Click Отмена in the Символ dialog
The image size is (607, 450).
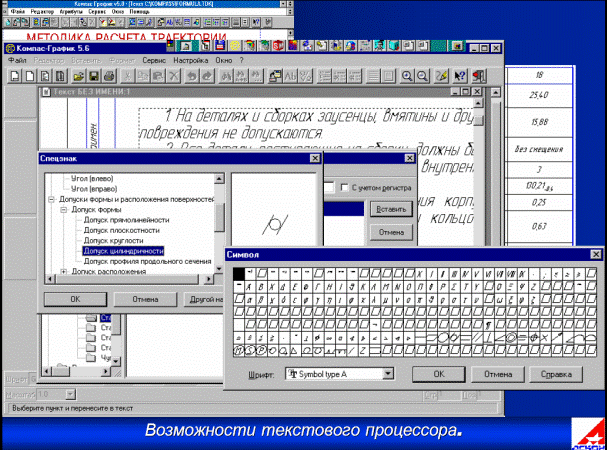pos(498,374)
